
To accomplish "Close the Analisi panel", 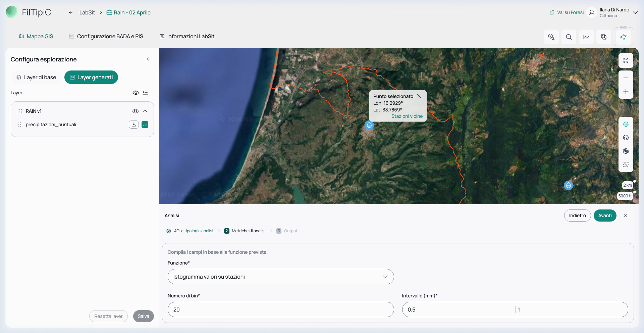I will [625, 216].
